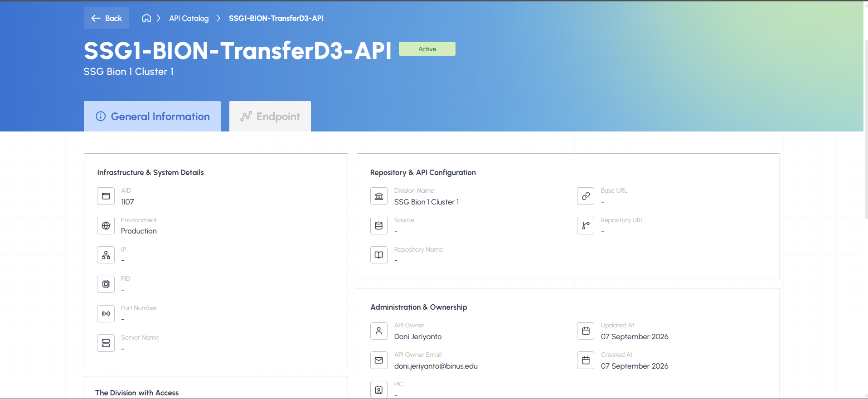
Task: Click the Active status badge
Action: tap(427, 49)
